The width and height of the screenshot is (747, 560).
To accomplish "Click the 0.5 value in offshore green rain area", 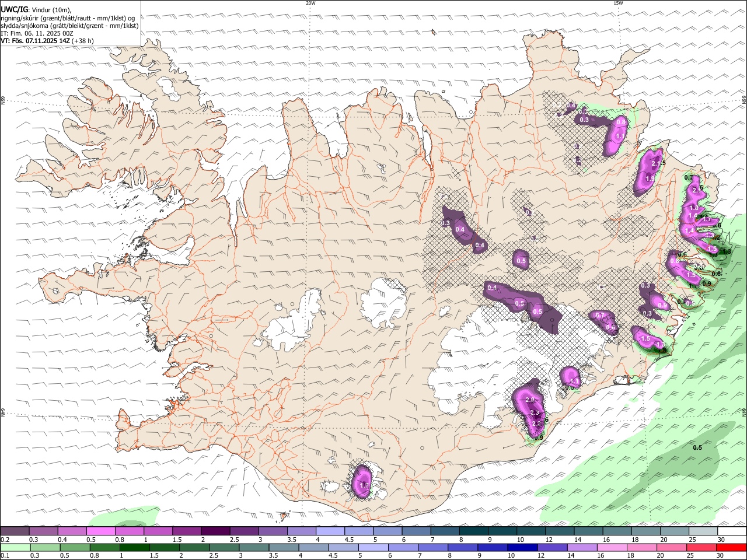I will pos(697,447).
